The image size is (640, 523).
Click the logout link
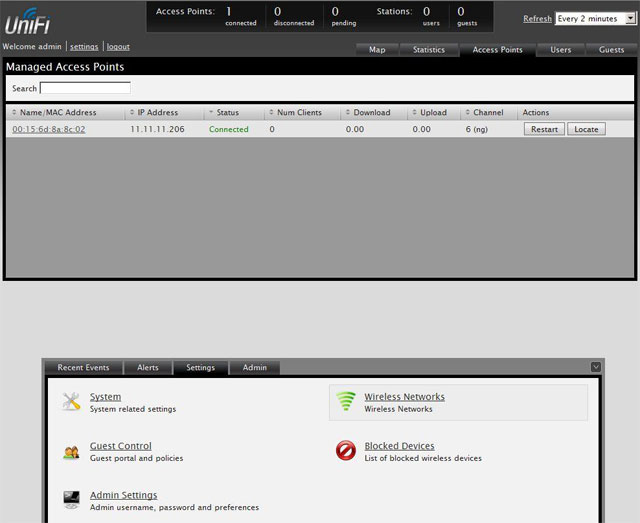click(118, 47)
